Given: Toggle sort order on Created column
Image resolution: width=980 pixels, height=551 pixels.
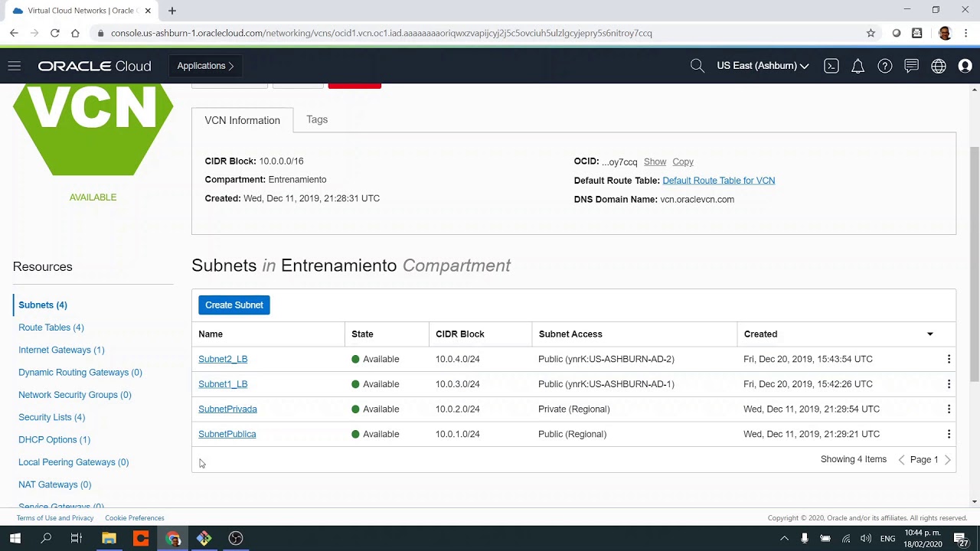Looking at the screenshot, I should coord(929,334).
